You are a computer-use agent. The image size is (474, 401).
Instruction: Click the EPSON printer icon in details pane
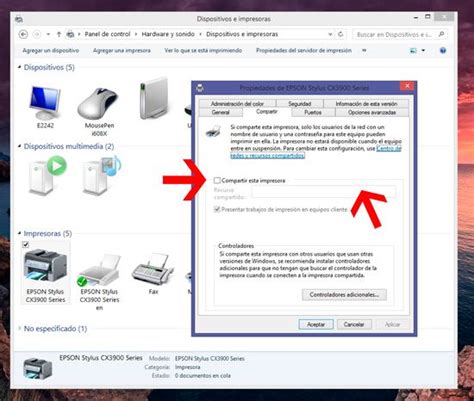click(37, 368)
